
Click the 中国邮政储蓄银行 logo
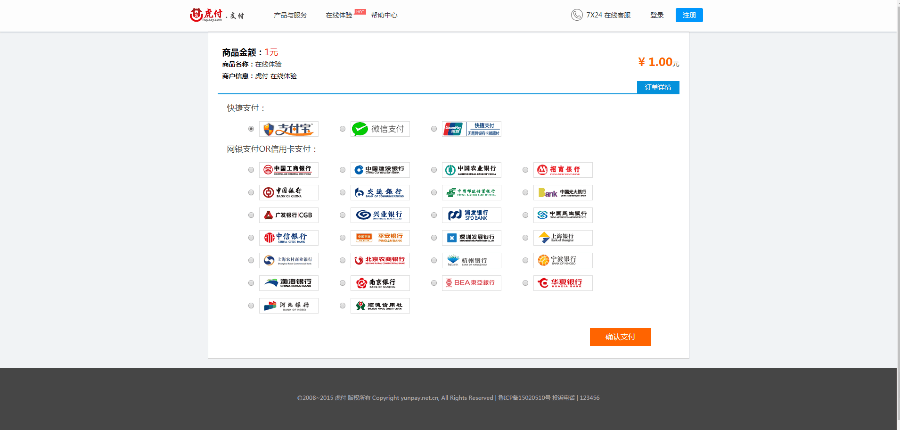point(471,192)
